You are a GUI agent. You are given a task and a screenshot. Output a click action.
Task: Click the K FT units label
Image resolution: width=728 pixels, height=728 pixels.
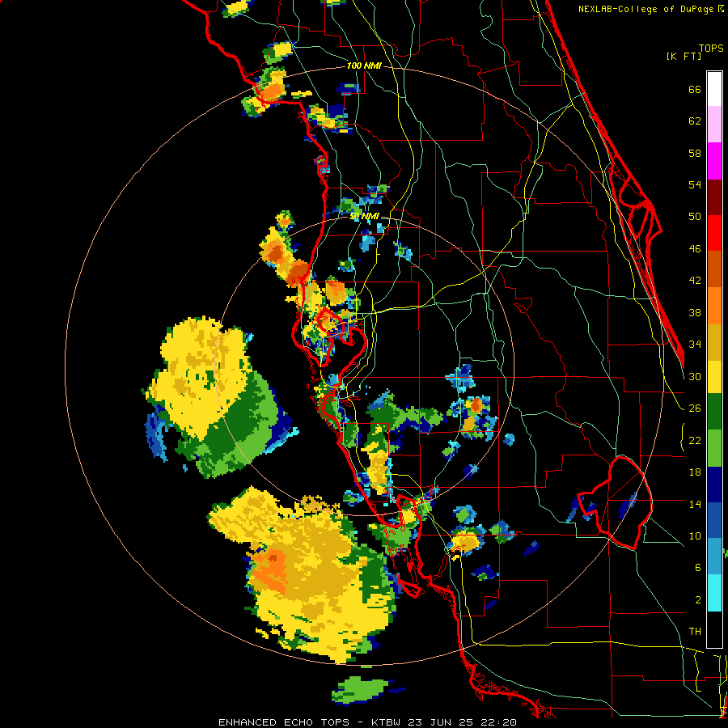pyautogui.click(x=684, y=56)
